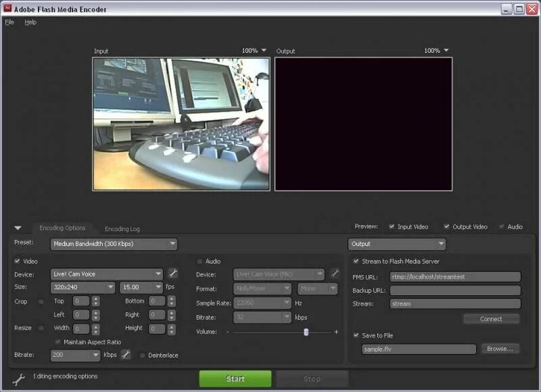Click the crop Top stepper

[x=96, y=301]
